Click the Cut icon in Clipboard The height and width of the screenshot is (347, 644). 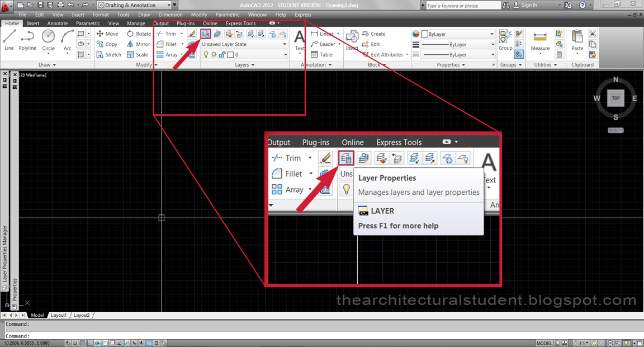pyautogui.click(x=592, y=34)
